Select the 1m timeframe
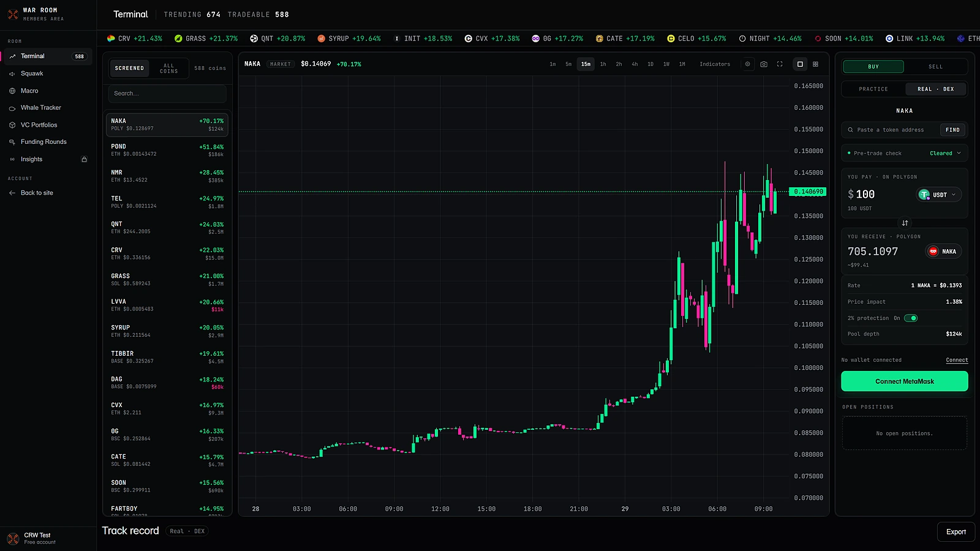This screenshot has height=551, width=980. pyautogui.click(x=552, y=64)
